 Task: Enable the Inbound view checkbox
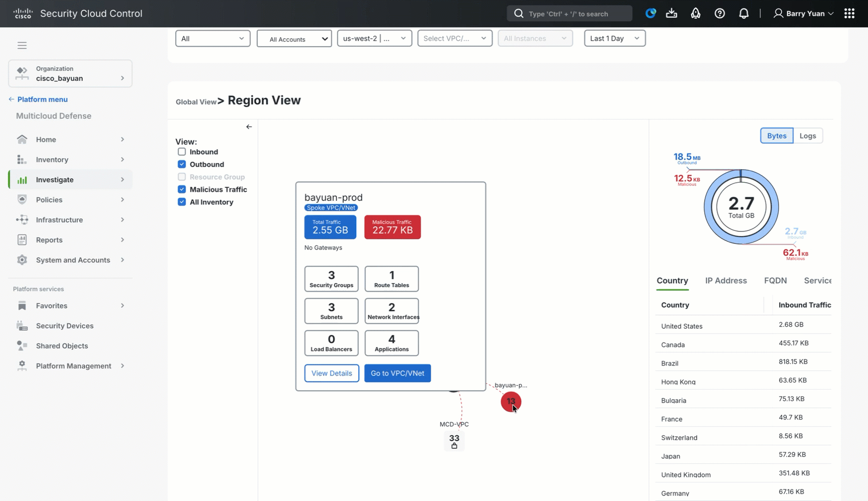pyautogui.click(x=182, y=152)
